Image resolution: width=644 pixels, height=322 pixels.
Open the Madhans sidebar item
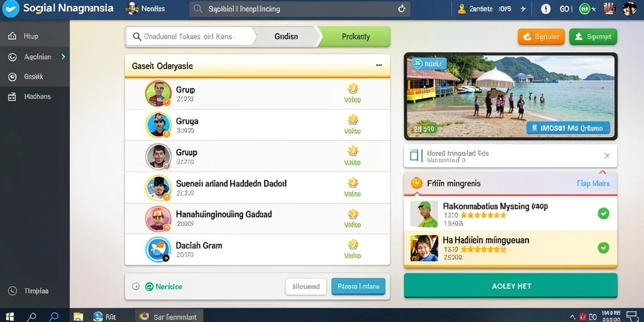click(35, 96)
